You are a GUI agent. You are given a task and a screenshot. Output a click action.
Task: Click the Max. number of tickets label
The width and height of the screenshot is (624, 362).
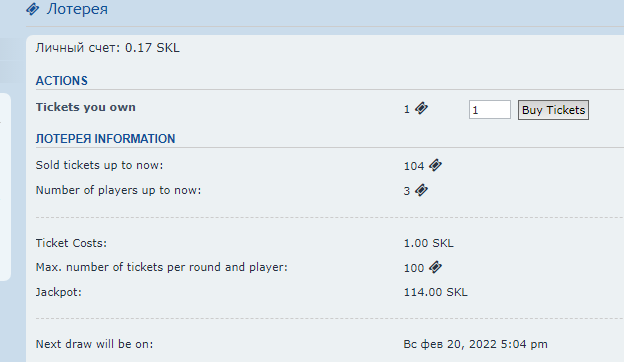coord(162,267)
